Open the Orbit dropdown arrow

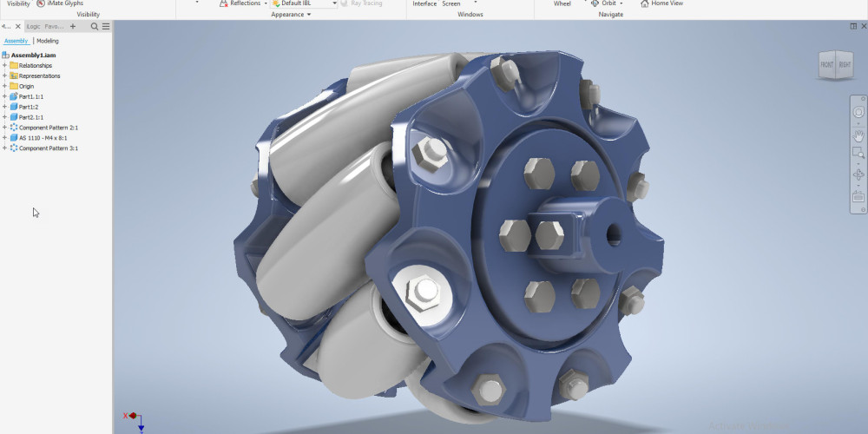point(621,3)
